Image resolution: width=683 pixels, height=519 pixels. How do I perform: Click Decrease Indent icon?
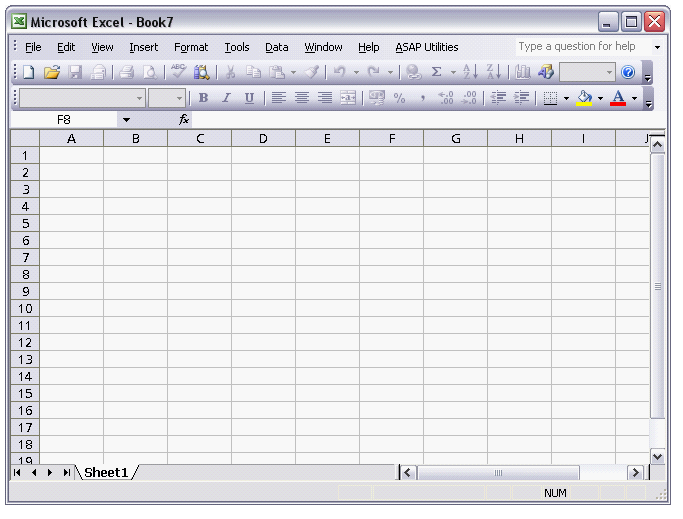[498, 98]
